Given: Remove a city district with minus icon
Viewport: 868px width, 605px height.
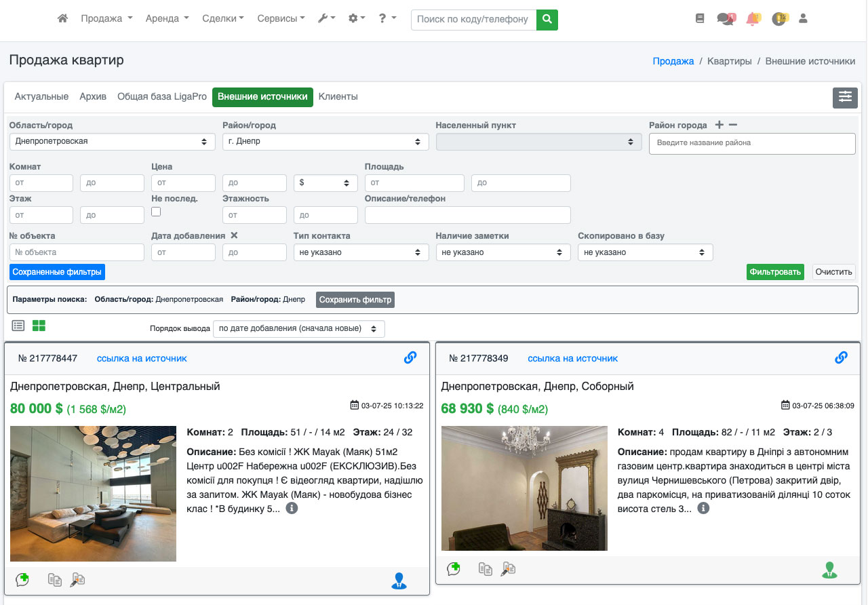Looking at the screenshot, I should [x=733, y=125].
